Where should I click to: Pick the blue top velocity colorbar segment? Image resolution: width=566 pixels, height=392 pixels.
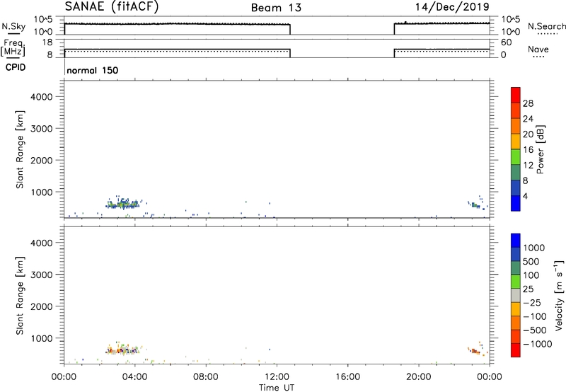[516, 241]
